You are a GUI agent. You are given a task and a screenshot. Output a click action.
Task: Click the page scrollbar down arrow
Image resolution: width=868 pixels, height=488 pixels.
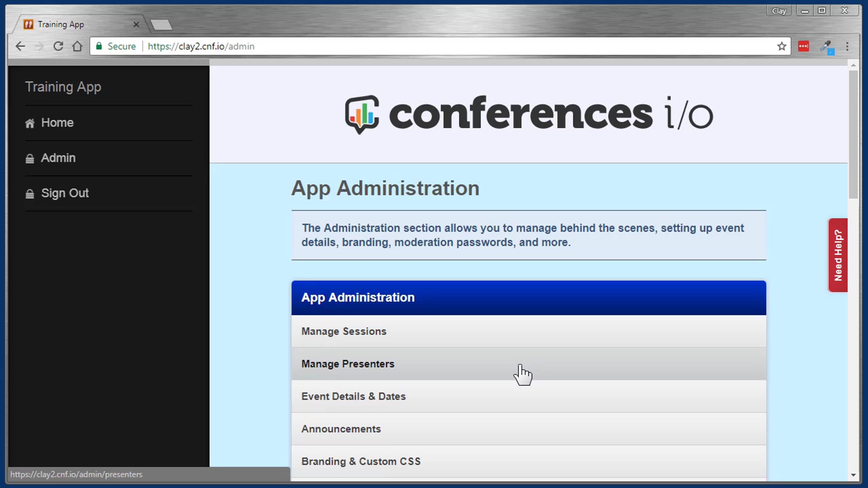854,475
